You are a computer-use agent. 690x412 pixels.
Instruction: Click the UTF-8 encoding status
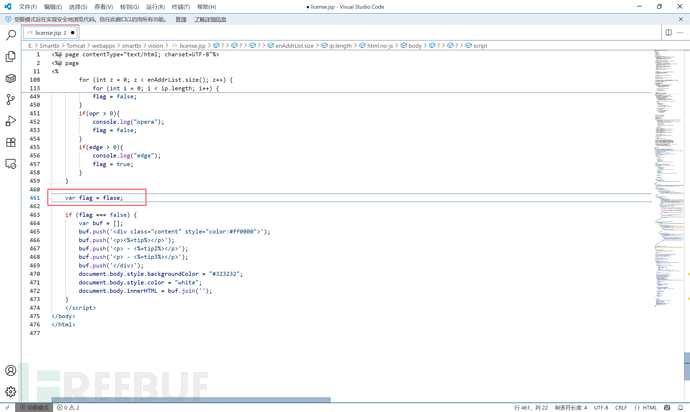pyautogui.click(x=602, y=408)
